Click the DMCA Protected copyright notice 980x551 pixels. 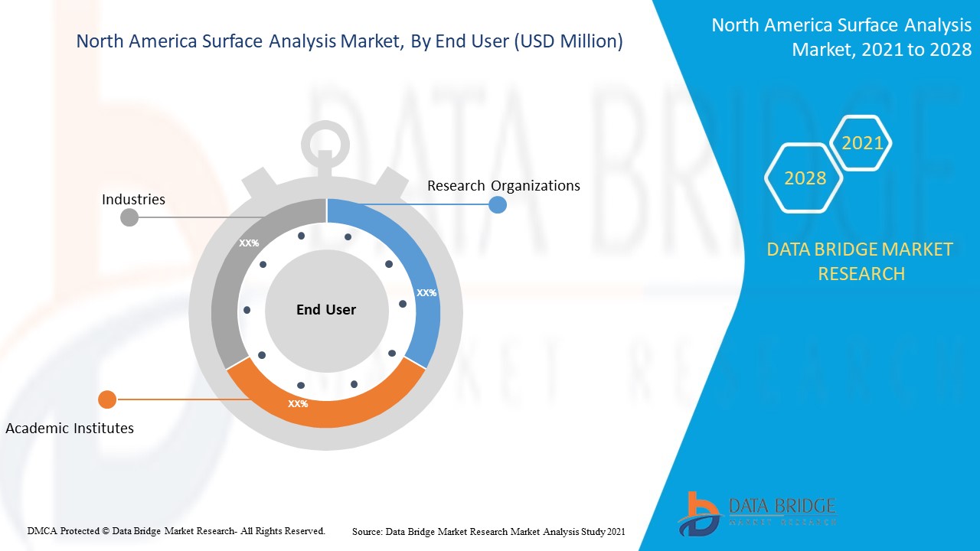176,530
